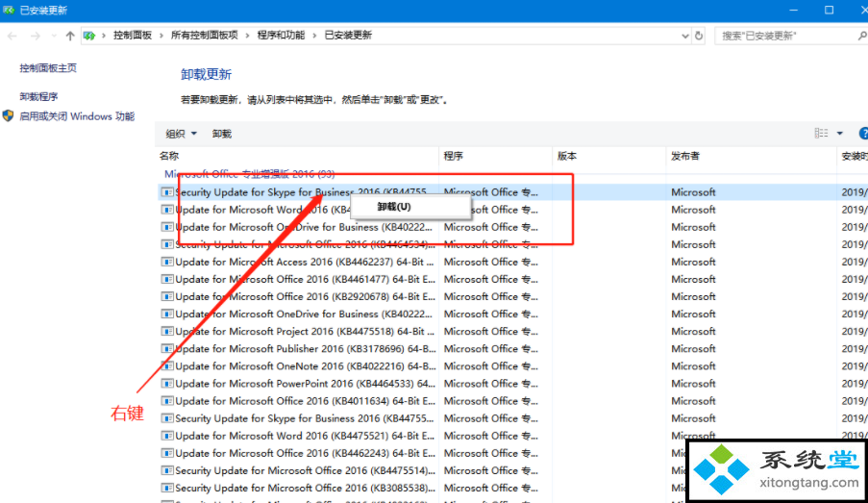The image size is (868, 503).
Task: Sort by the 名称 column header
Action: [x=169, y=156]
